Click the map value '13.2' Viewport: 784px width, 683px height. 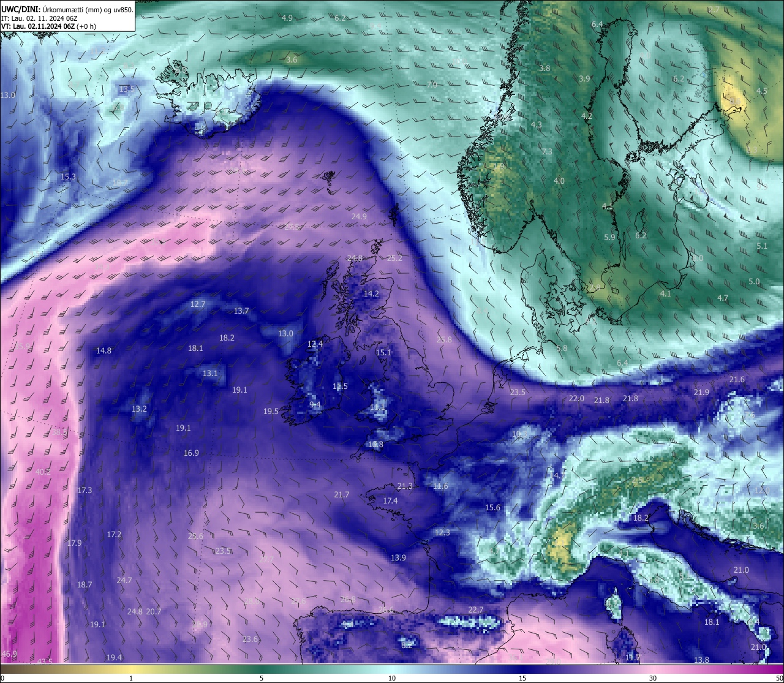139,409
